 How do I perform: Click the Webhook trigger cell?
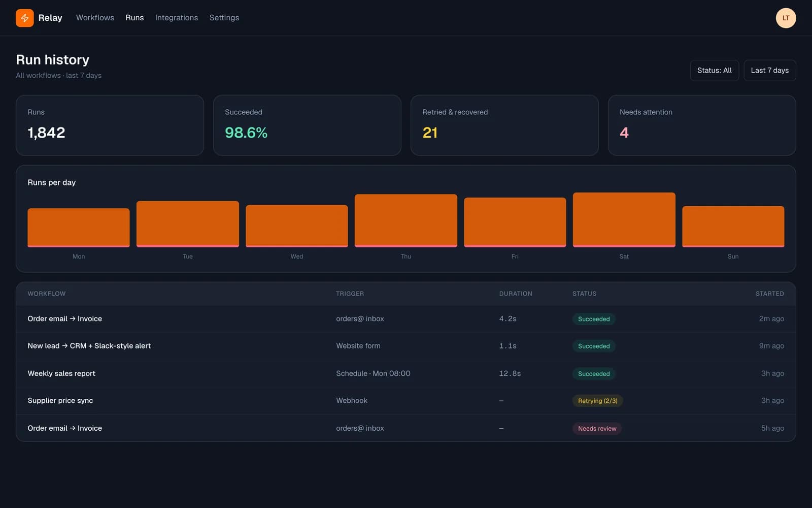[x=352, y=401]
